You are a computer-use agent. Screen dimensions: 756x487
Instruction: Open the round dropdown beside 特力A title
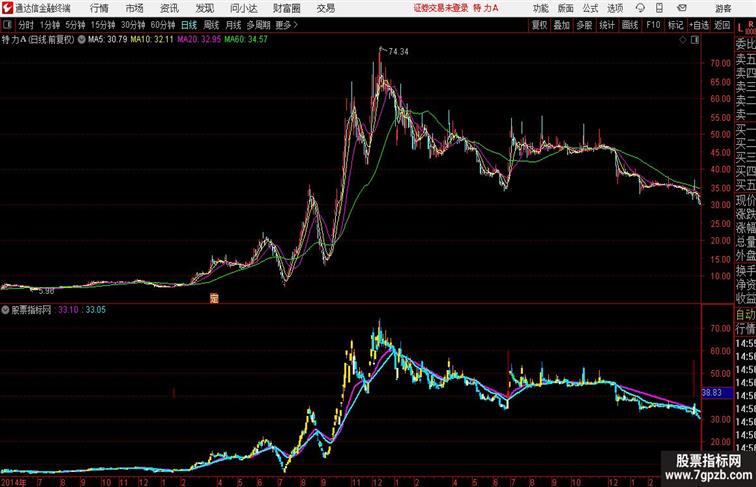[x=81, y=40]
